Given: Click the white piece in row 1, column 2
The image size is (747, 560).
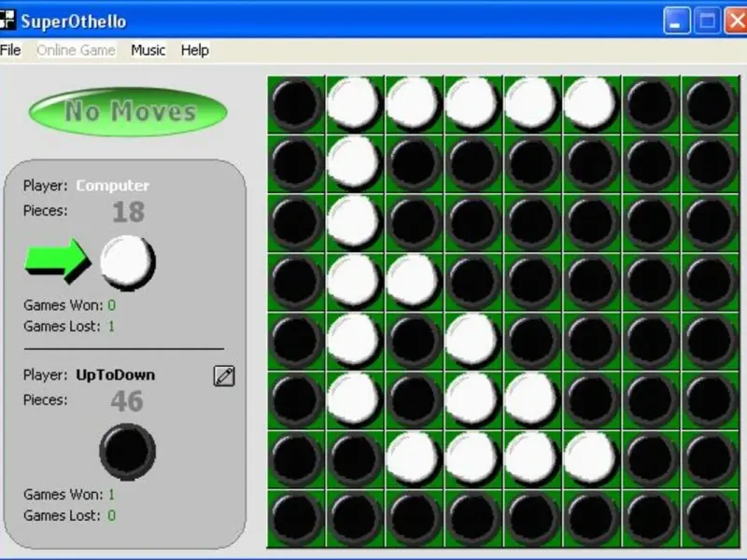Looking at the screenshot, I should pyautogui.click(x=354, y=104).
